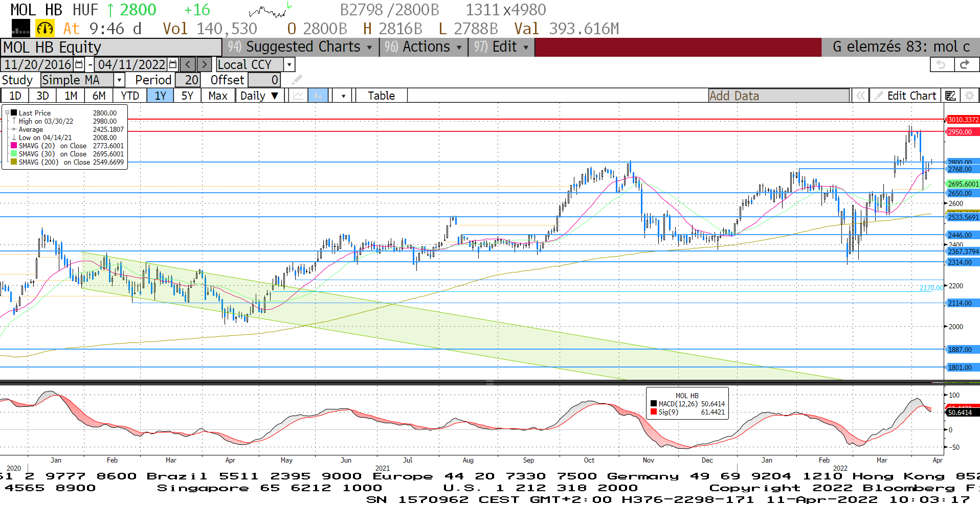Screen dimensions: 980x528
Task: Click the intraday sparkline thumbnail in header
Action: pyautogui.click(x=270, y=10)
